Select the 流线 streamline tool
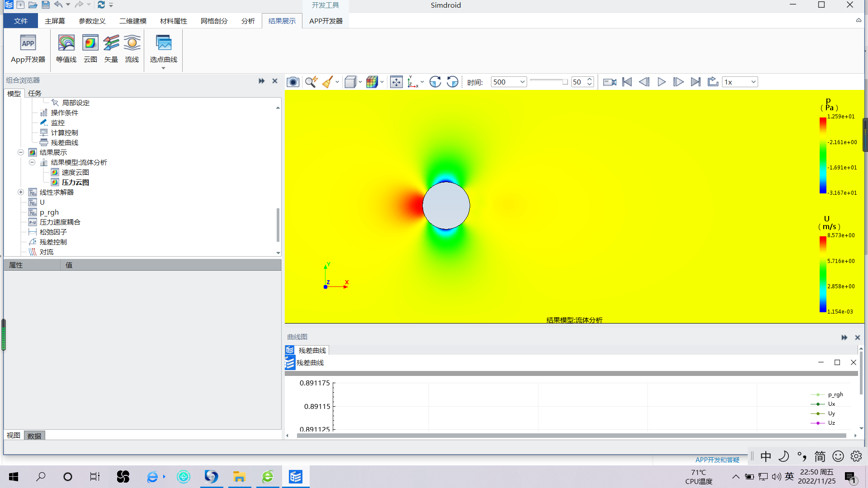The height and width of the screenshot is (488, 868). pyautogui.click(x=132, y=49)
